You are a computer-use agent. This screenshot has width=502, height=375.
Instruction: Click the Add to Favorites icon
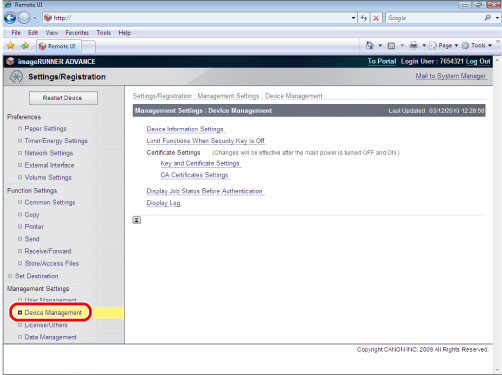[25, 46]
